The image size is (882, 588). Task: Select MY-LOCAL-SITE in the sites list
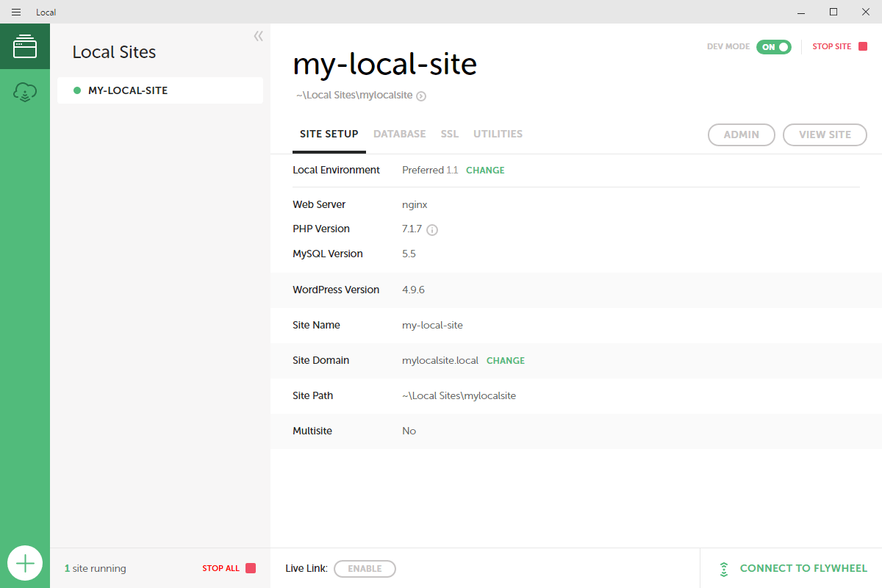point(160,90)
